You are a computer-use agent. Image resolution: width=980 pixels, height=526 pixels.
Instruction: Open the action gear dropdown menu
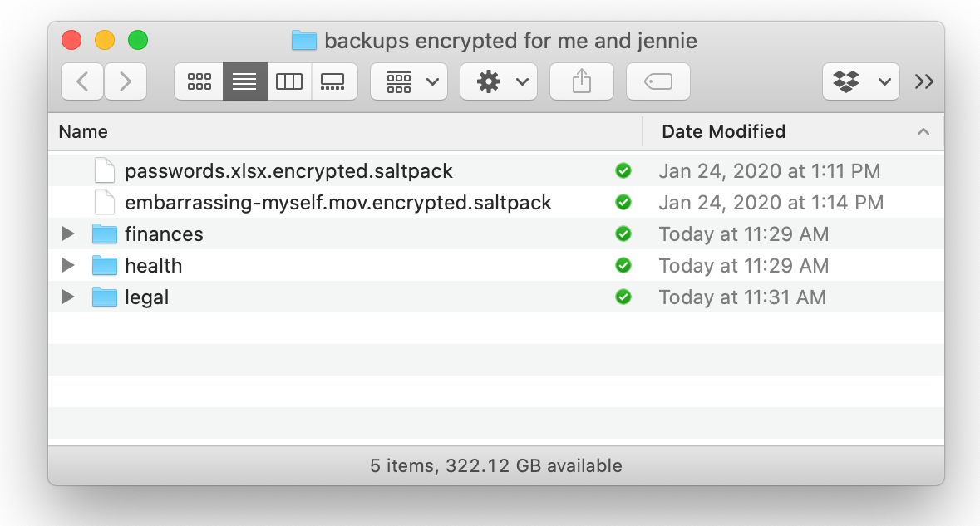tap(498, 81)
